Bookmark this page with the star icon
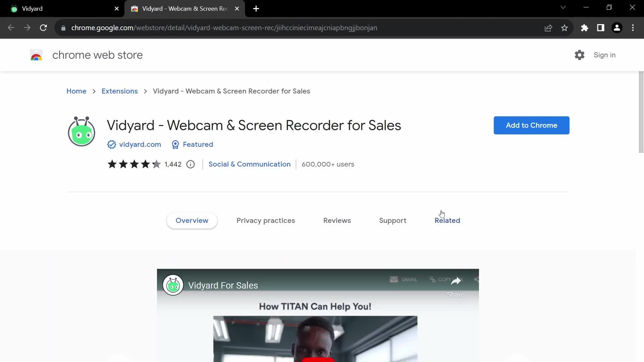The height and width of the screenshot is (362, 644). coord(565,28)
